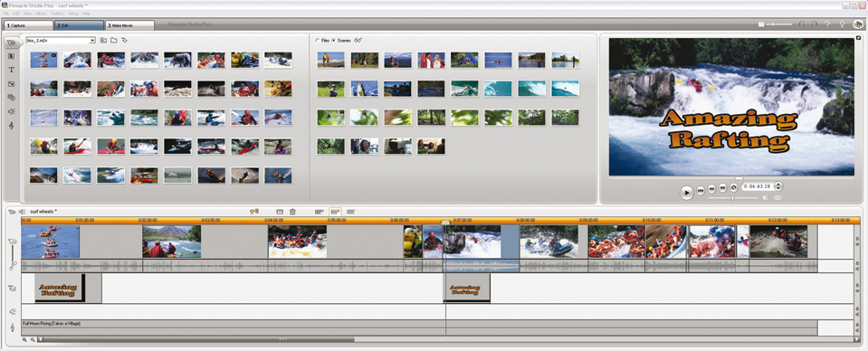Play the preview video
868x351 pixels.
(x=686, y=192)
